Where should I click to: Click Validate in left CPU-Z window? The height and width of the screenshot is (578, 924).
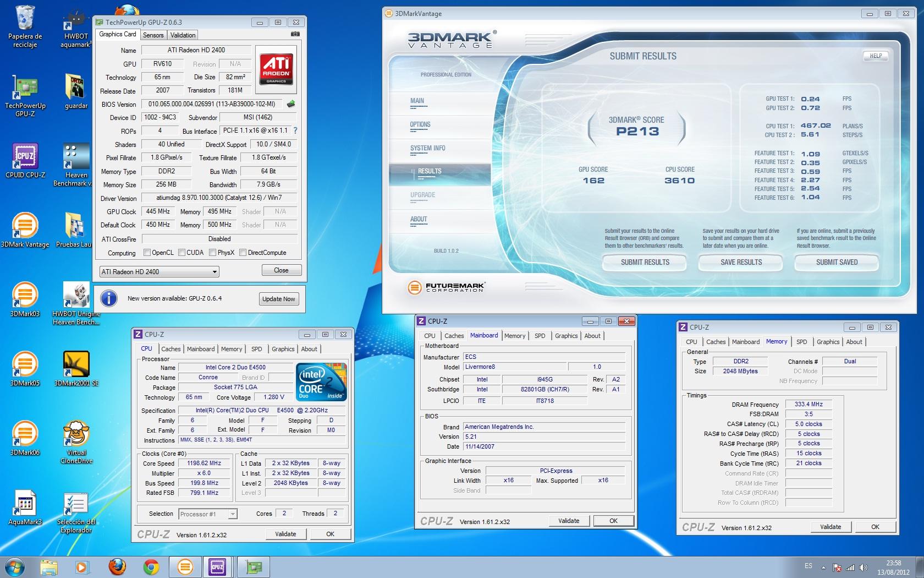pyautogui.click(x=285, y=534)
